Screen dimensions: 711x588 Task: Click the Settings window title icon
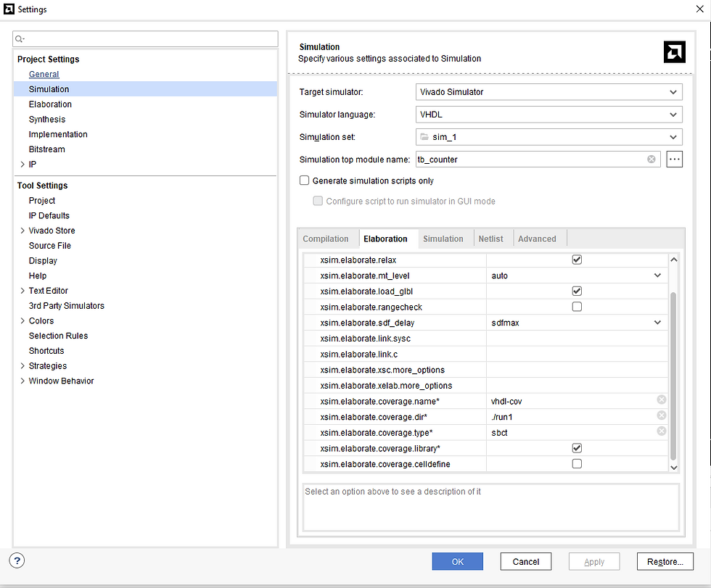(9, 9)
